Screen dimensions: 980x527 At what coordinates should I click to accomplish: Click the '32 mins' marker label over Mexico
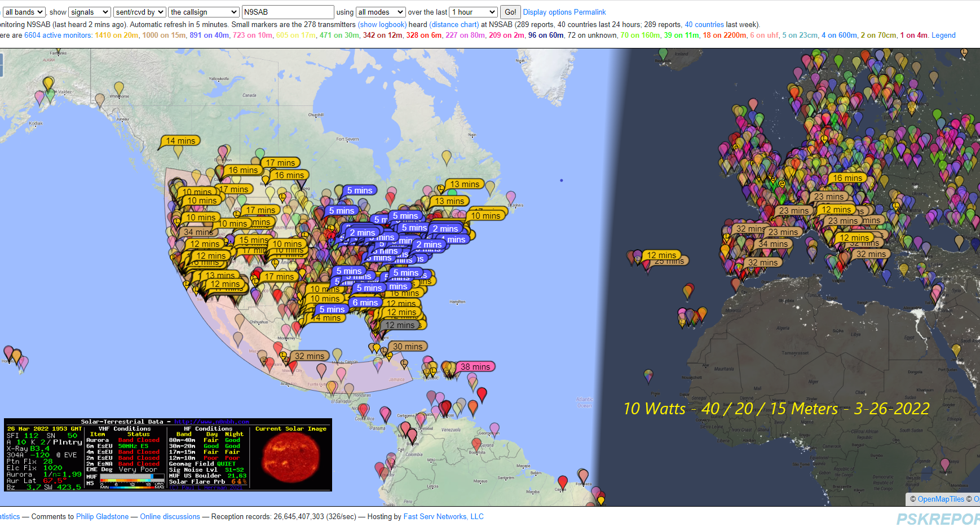[x=310, y=356]
